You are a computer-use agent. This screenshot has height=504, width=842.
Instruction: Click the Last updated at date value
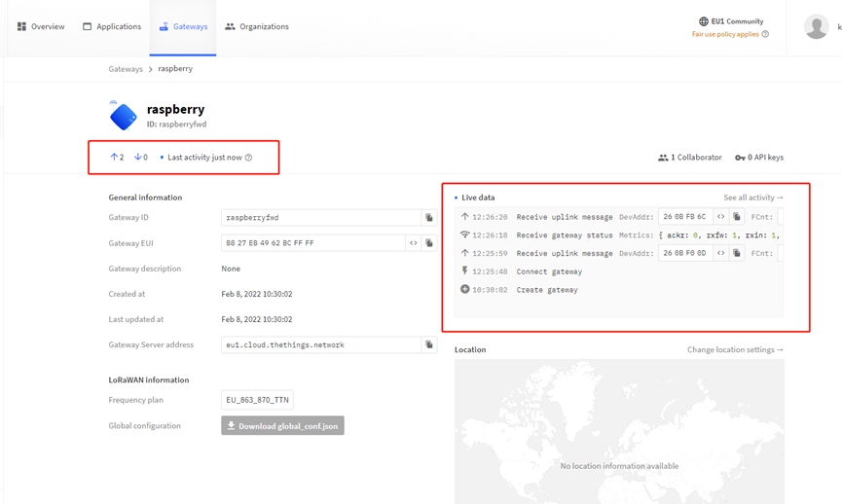257,319
